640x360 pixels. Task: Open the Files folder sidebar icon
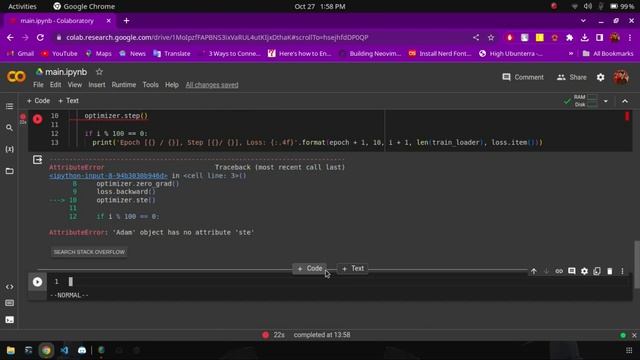click(9, 171)
